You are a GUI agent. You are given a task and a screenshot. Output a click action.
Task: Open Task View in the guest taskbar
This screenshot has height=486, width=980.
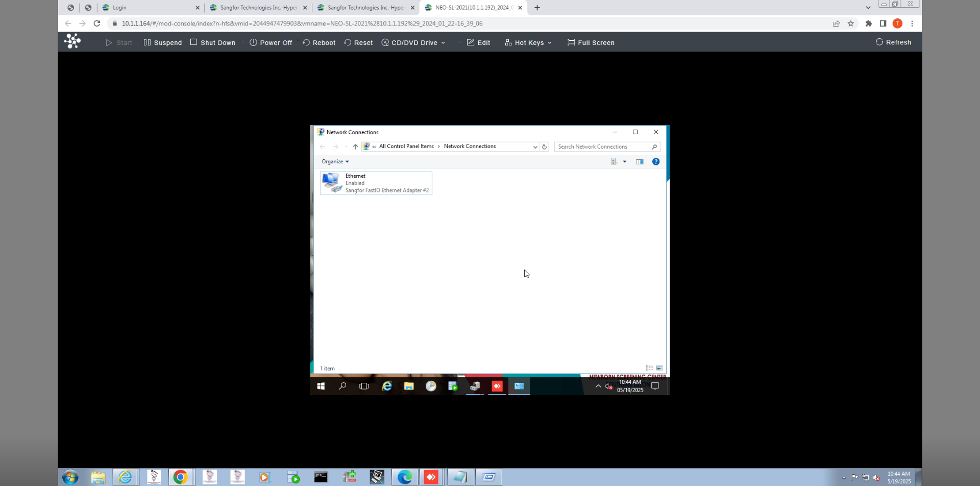point(364,386)
